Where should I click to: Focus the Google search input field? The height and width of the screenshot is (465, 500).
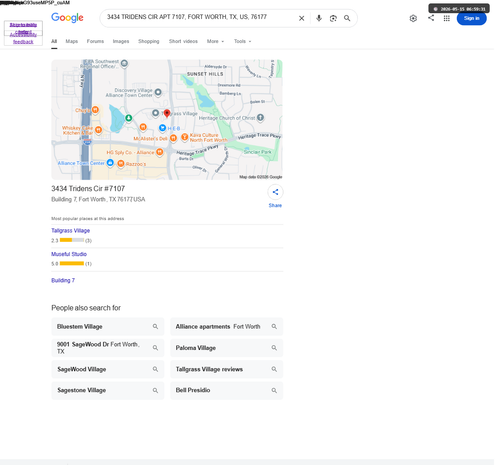(x=200, y=17)
